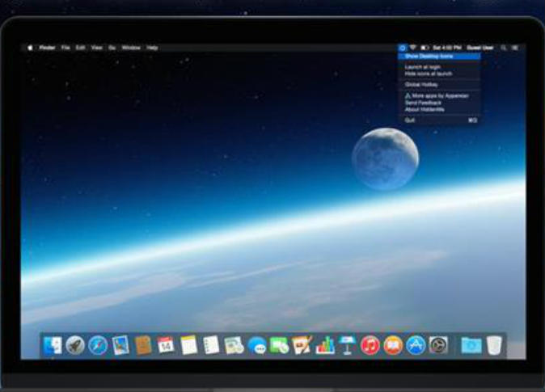The image size is (545, 392).
Task: Open the Apple menu
Action: coord(31,48)
